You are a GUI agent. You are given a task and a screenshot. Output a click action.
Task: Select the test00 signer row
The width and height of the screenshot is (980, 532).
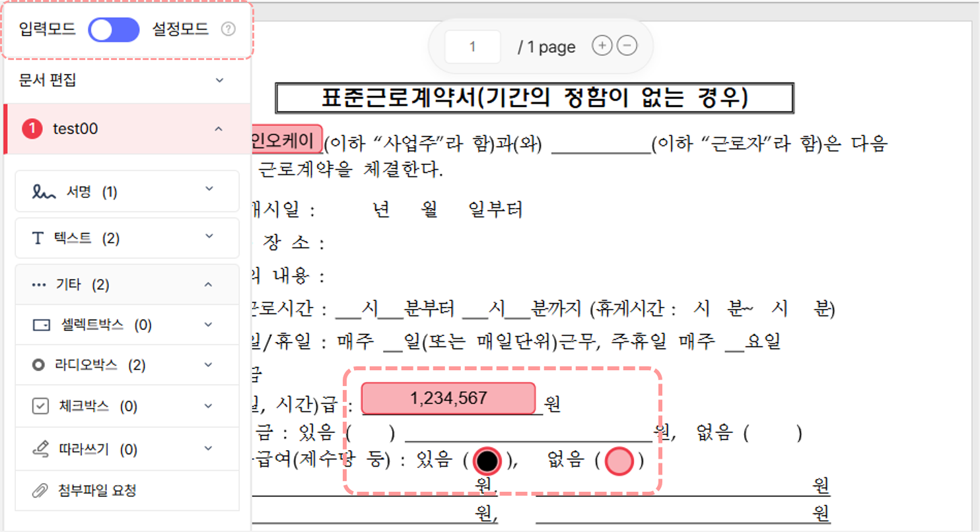(127, 129)
